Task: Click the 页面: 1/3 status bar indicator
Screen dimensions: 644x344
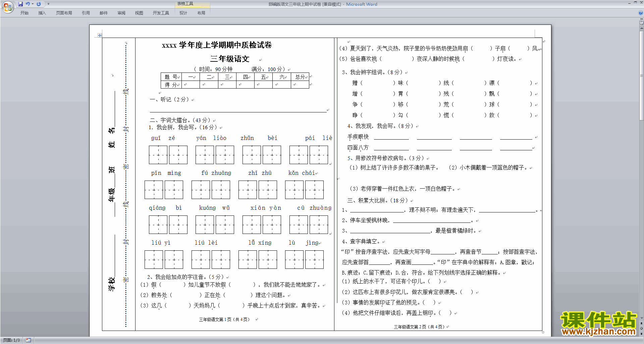Action: [11, 340]
